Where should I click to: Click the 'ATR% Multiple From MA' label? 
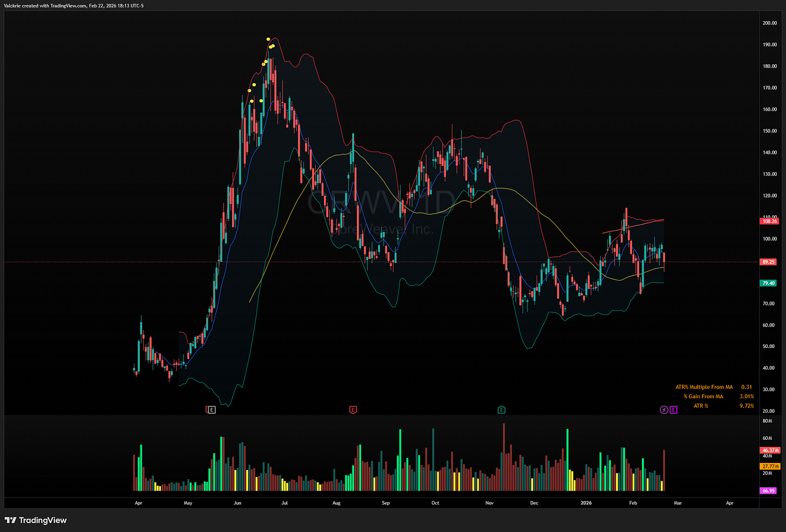tap(704, 387)
